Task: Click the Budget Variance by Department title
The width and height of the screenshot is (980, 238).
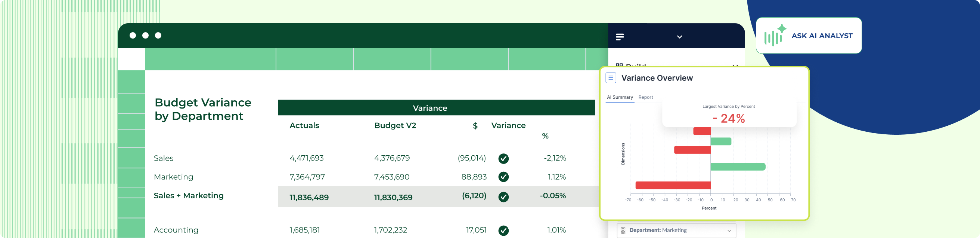Action: click(x=203, y=109)
